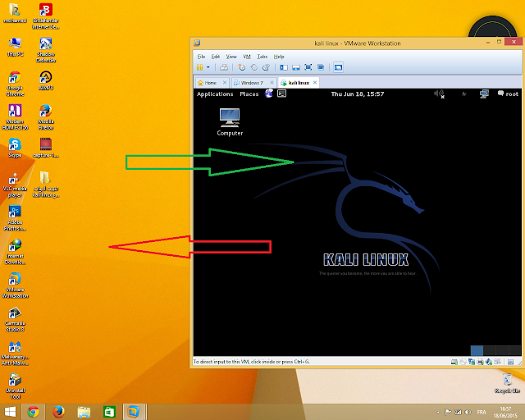The width and height of the screenshot is (525, 420).
Task: Open Skype desktop shortcut
Action: point(15,148)
